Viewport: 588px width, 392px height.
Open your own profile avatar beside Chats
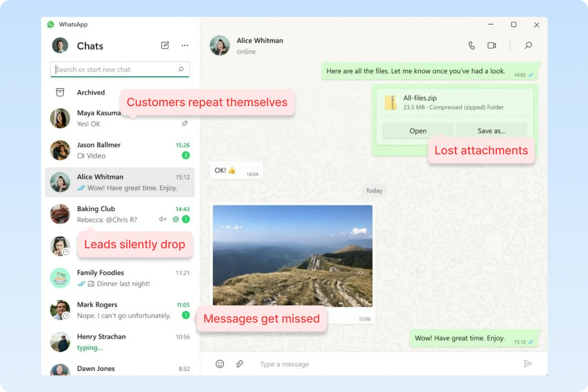coord(60,46)
